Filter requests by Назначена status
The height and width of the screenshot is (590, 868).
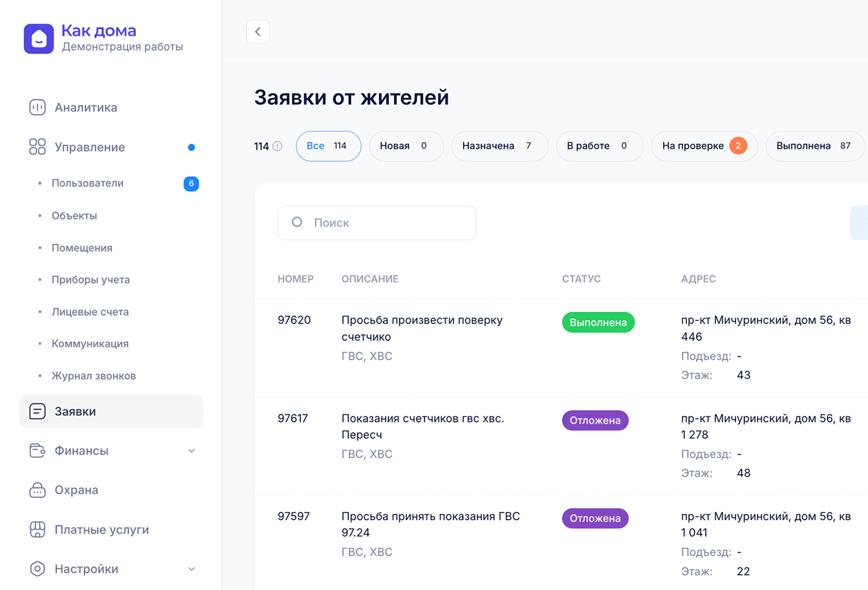pyautogui.click(x=499, y=146)
